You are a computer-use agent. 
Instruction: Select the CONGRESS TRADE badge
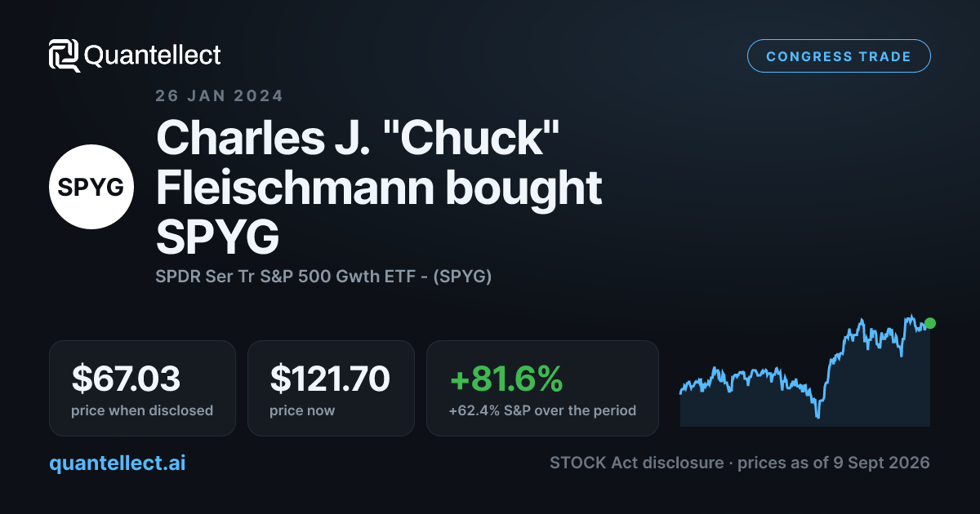tap(839, 56)
